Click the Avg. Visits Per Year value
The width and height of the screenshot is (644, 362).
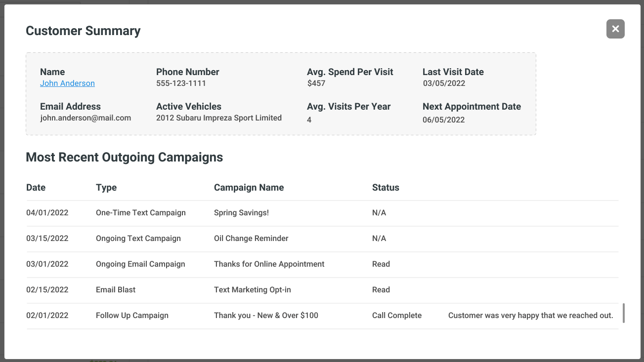coord(309,120)
